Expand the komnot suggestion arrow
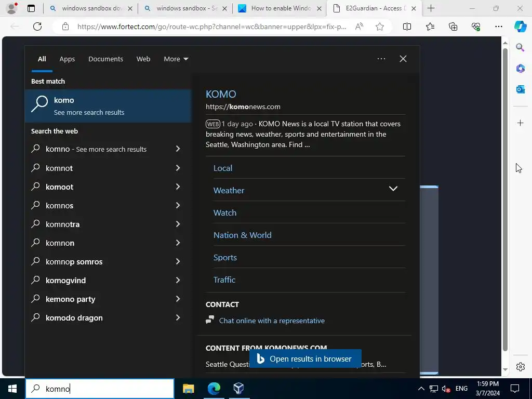Image resolution: width=532 pixels, height=399 pixels. tap(178, 168)
